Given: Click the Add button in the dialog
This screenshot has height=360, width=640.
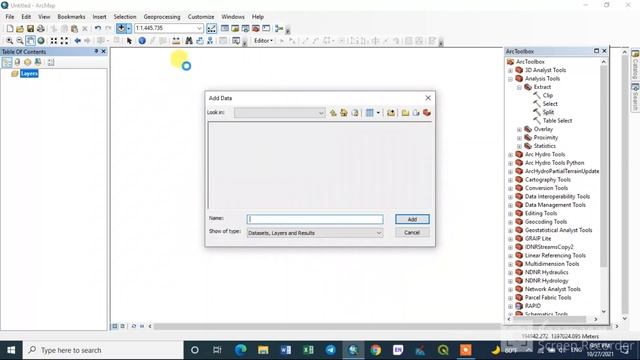Looking at the screenshot, I should (412, 219).
